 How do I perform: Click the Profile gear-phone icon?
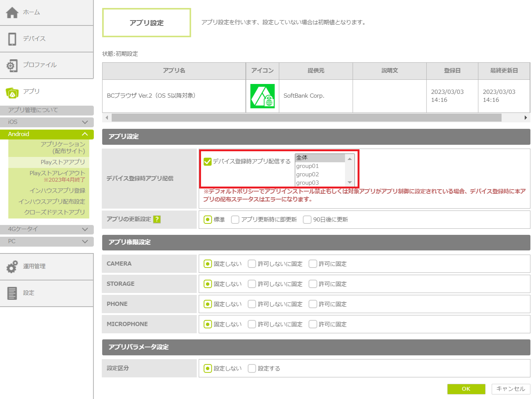tap(12, 65)
